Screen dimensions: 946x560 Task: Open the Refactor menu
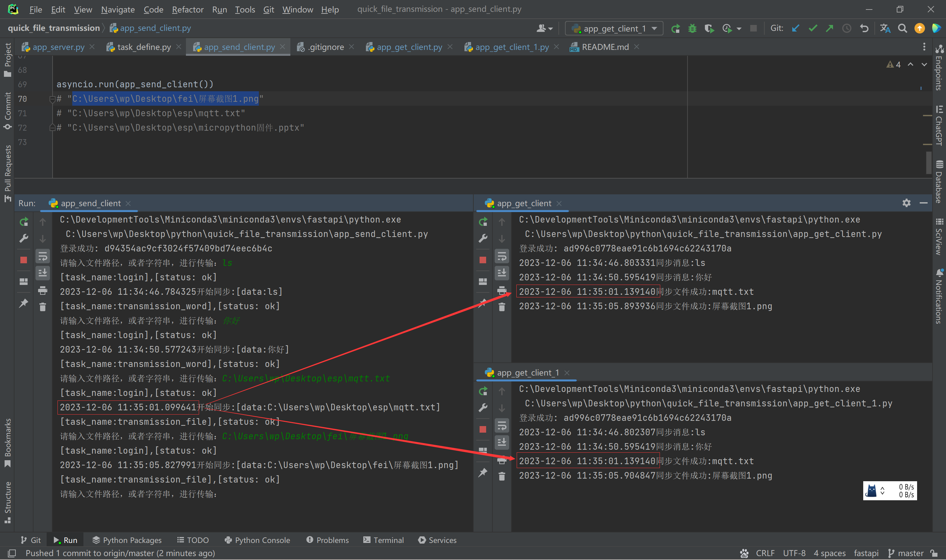click(x=188, y=10)
